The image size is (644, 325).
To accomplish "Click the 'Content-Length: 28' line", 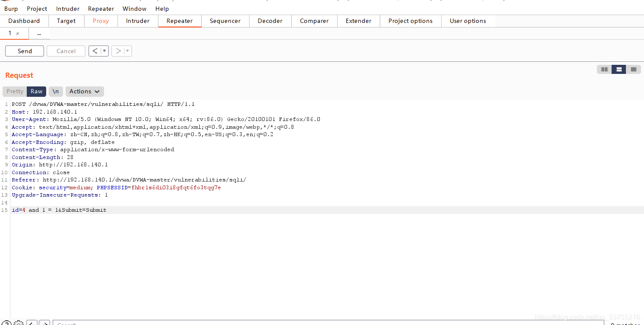I will point(42,157).
